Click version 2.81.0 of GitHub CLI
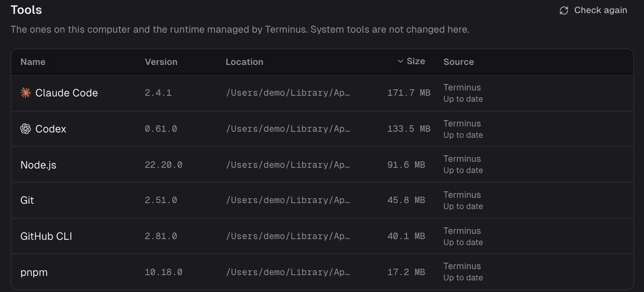The width and height of the screenshot is (644, 292). 161,236
